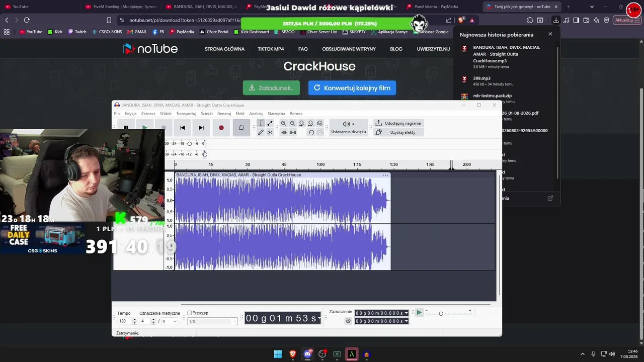Open the Zaznacz menu
The height and width of the screenshot is (362, 644).
click(148, 114)
